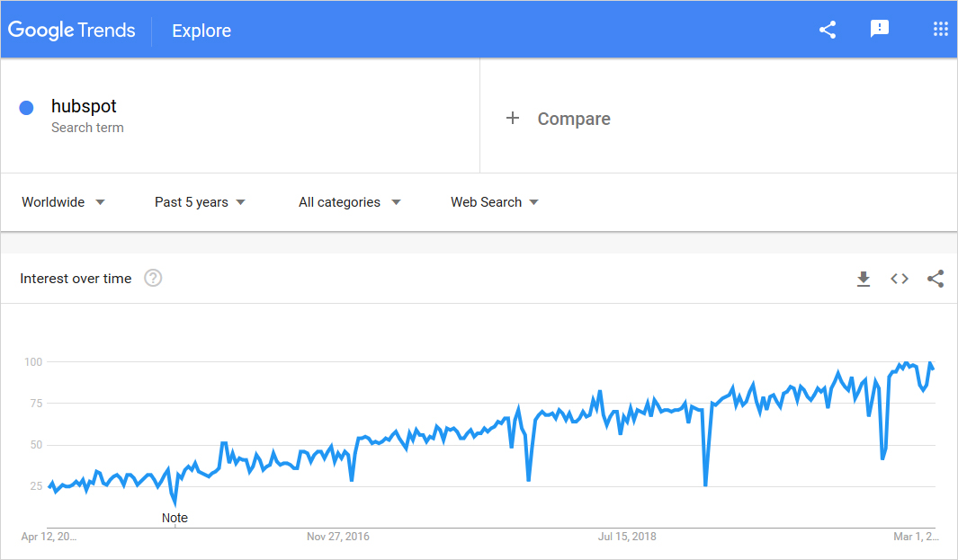Click the plus icon beside Compare
The width and height of the screenshot is (958, 560).
point(513,118)
